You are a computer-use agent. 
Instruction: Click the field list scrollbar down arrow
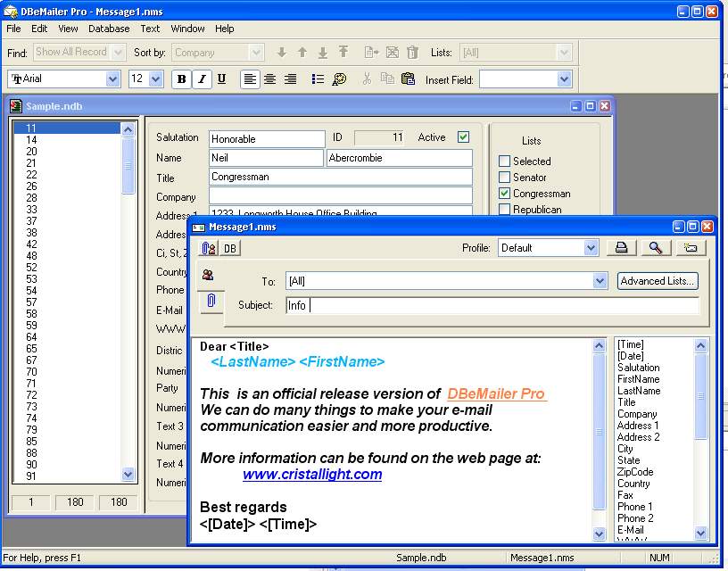[700, 534]
